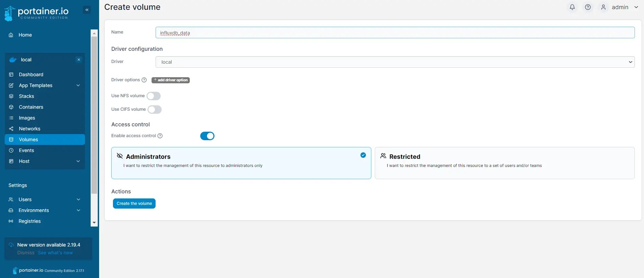Open the help question mark icon in header

coord(588,7)
